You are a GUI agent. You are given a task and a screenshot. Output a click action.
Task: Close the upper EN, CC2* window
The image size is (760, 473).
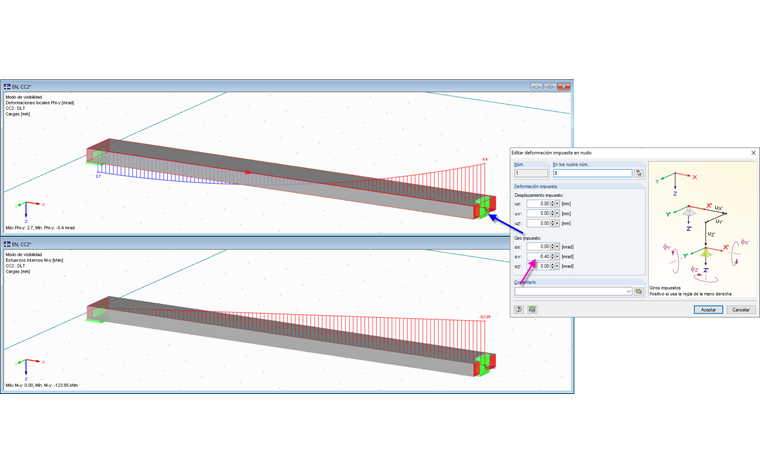(564, 87)
